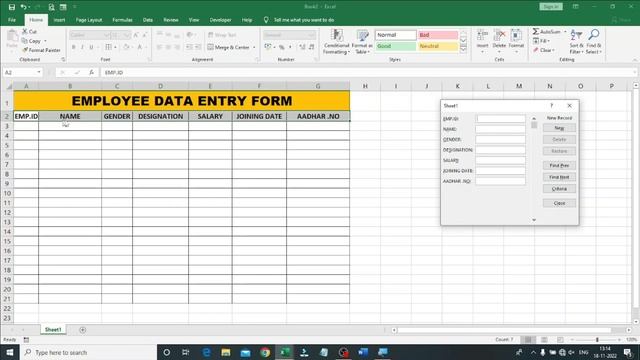Click the help question mark in Sheet1 dialog
640x360 pixels.
pos(551,106)
